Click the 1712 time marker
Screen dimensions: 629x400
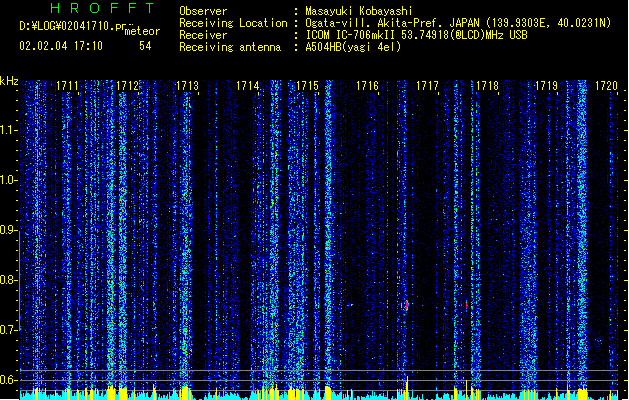tap(127, 86)
